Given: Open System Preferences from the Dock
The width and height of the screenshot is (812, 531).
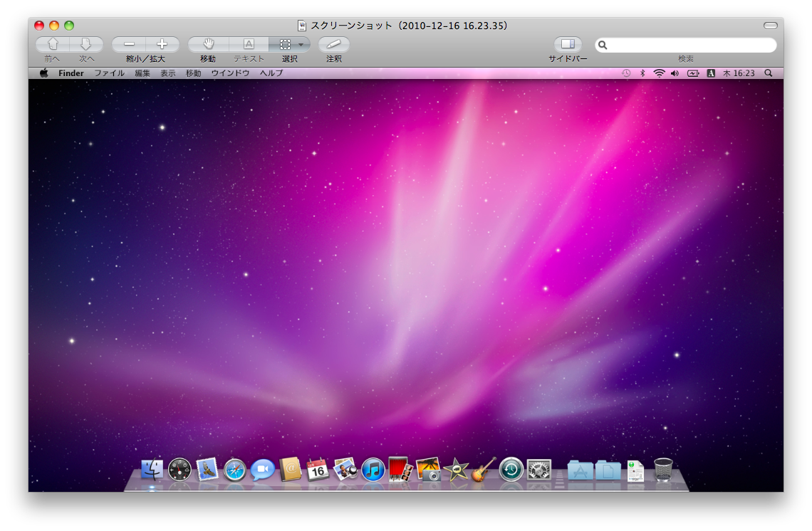Looking at the screenshot, I should pyautogui.click(x=539, y=470).
